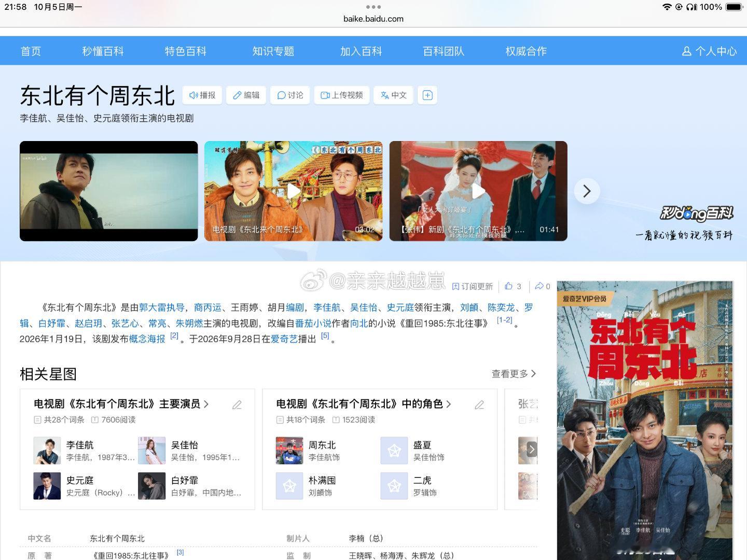
Task: Open citation [5] reference
Action: [x=325, y=336]
